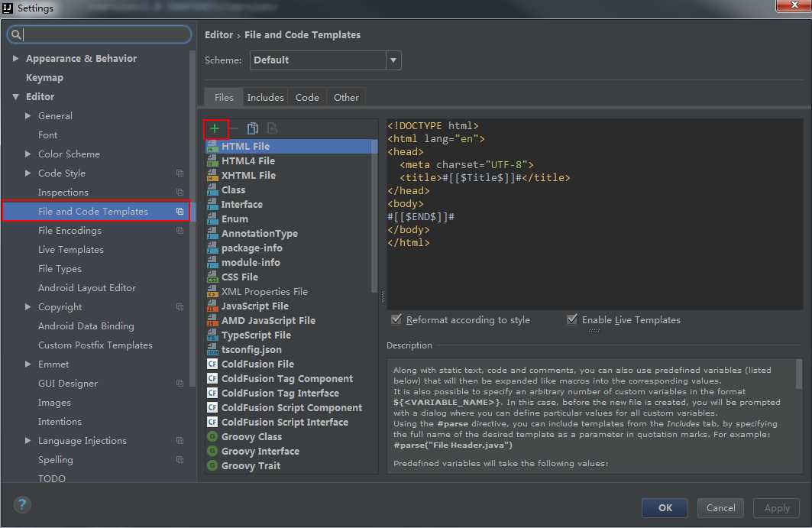Select Groovy Interface template
The width and height of the screenshot is (812, 528).
(260, 452)
